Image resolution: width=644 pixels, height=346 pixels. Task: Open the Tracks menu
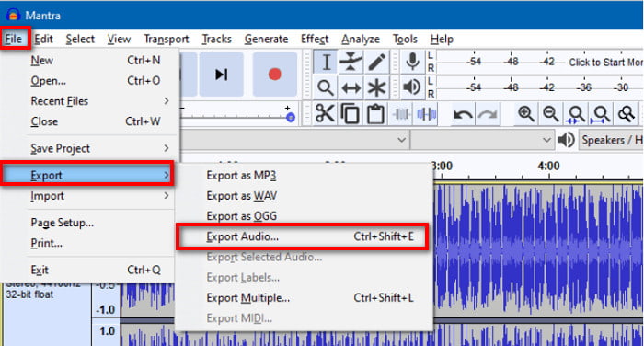click(216, 39)
